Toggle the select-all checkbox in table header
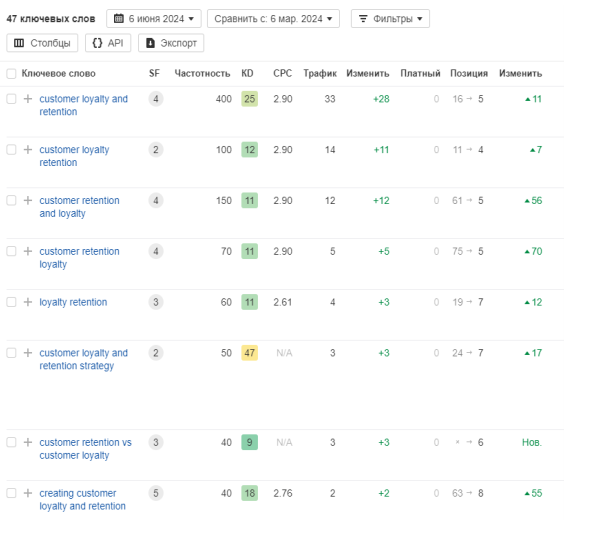Image resolution: width=602 pixels, height=547 pixels. click(x=11, y=74)
